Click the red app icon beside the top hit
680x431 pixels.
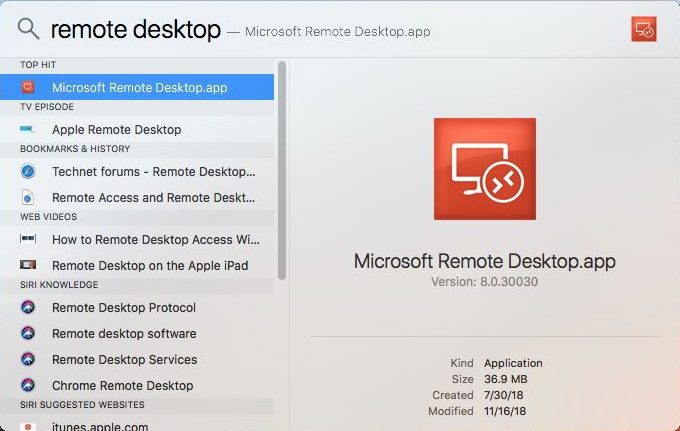click(x=28, y=87)
